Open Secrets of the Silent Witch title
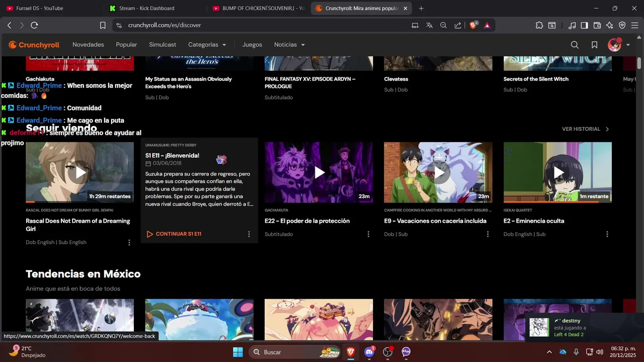This screenshot has width=644, height=362. click(536, 79)
